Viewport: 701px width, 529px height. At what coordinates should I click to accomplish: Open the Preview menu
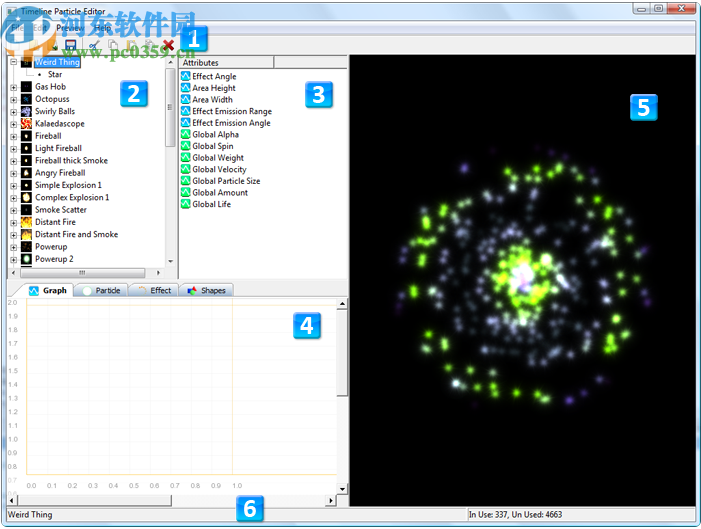click(x=70, y=28)
